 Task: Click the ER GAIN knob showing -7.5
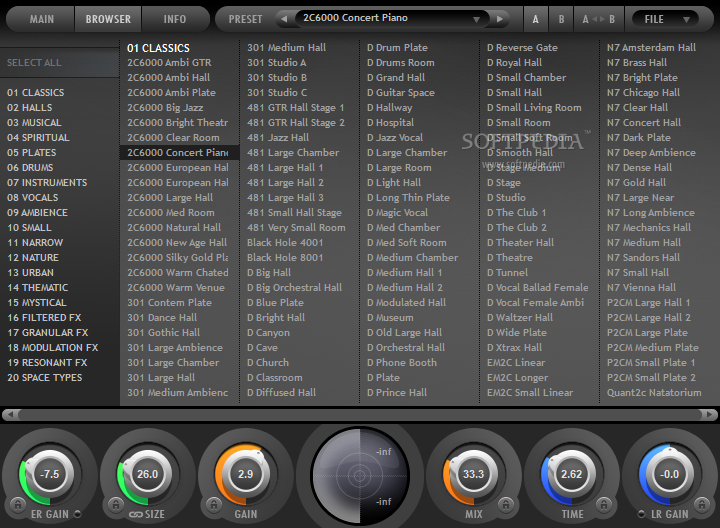(x=50, y=474)
